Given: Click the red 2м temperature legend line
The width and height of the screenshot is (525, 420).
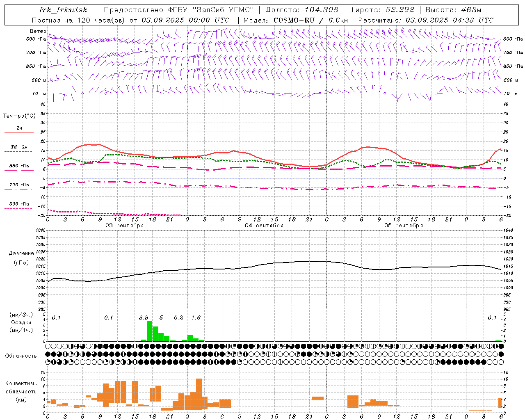Looking at the screenshot, I should [x=19, y=132].
